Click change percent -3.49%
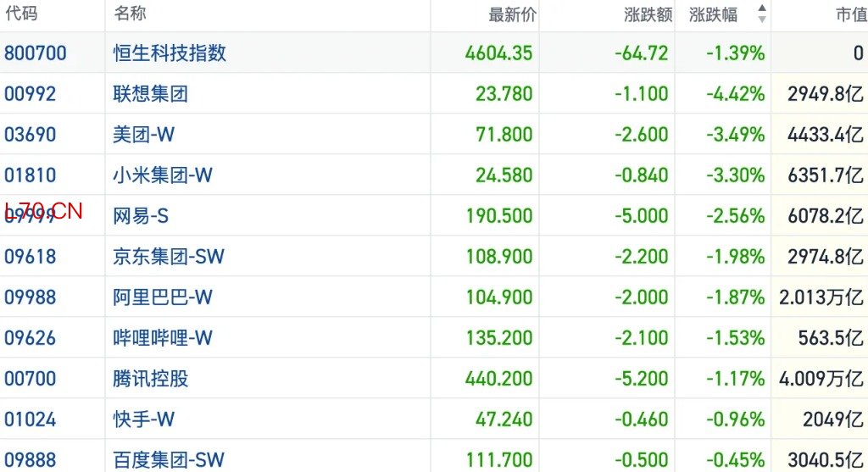 pyautogui.click(x=736, y=135)
